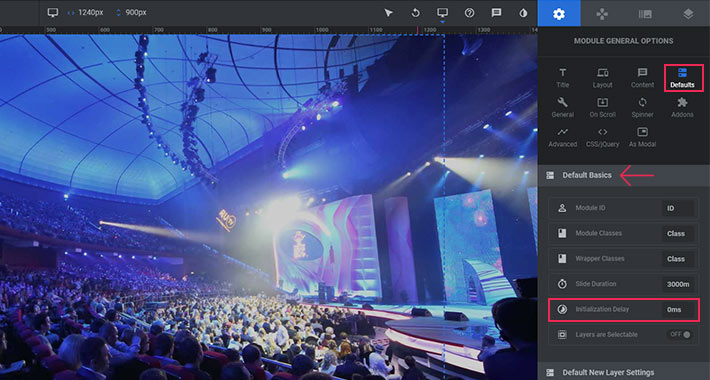Click the Slide Duration value field
The height and width of the screenshot is (380, 710).
coord(678,284)
